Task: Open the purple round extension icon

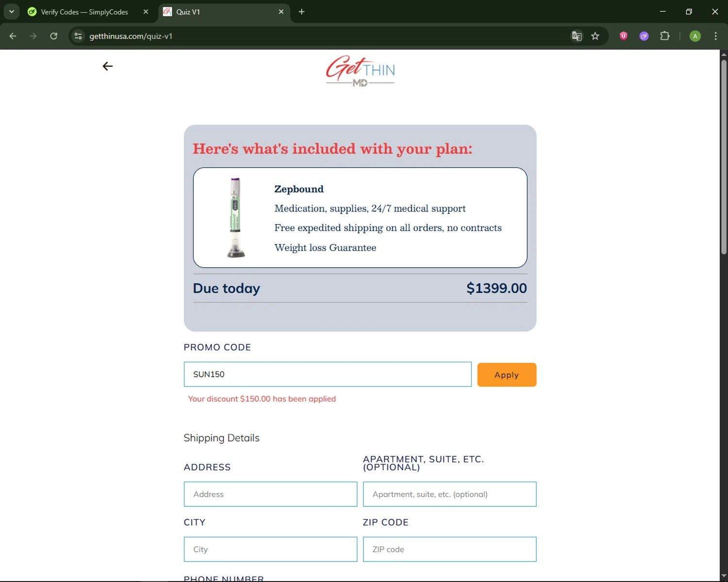Action: 644,36
